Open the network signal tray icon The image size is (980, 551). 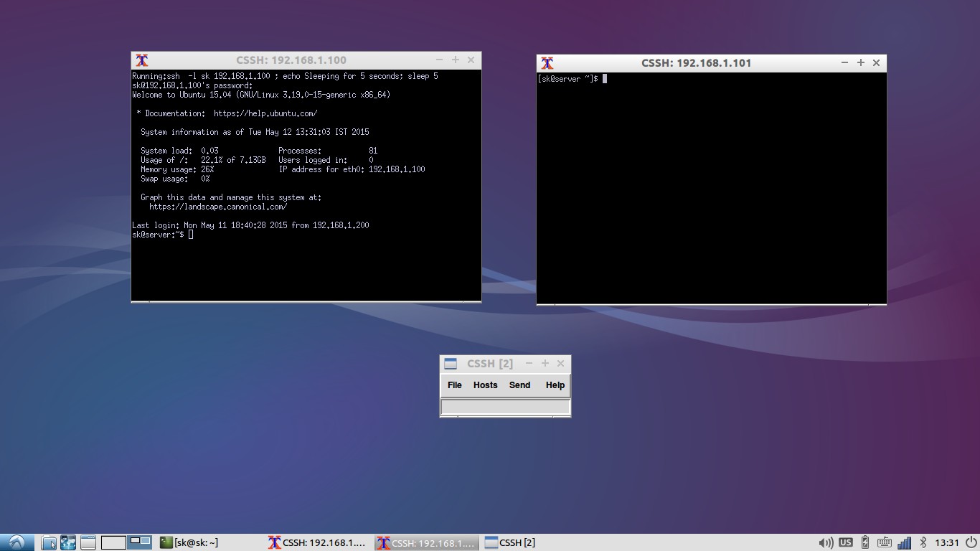click(x=904, y=542)
